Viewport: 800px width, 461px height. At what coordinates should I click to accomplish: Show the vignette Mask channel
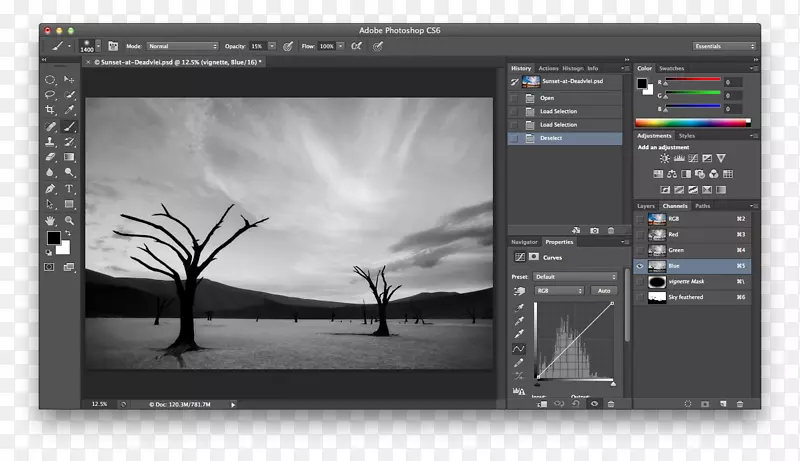tap(640, 281)
